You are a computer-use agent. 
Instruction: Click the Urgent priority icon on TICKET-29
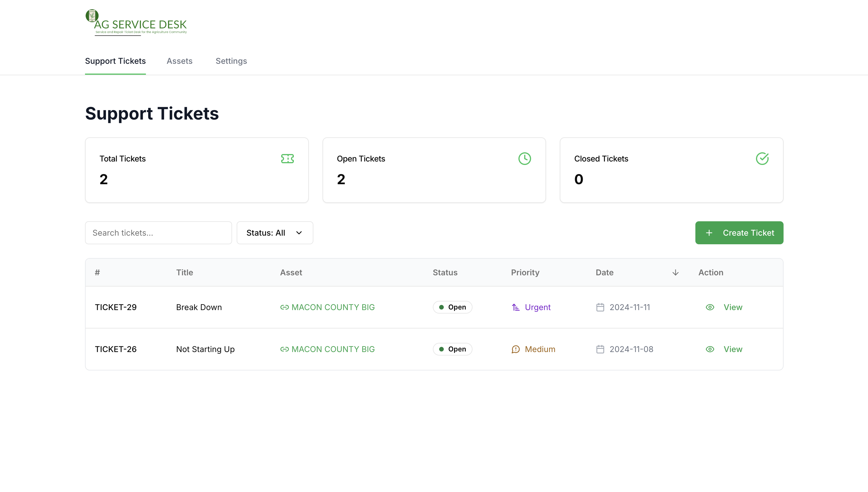(x=516, y=307)
